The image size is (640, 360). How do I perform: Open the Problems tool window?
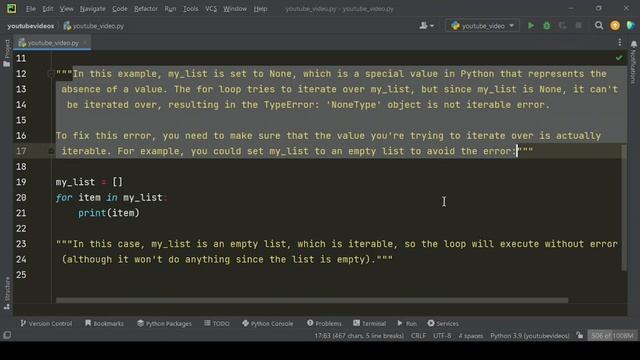click(324, 323)
